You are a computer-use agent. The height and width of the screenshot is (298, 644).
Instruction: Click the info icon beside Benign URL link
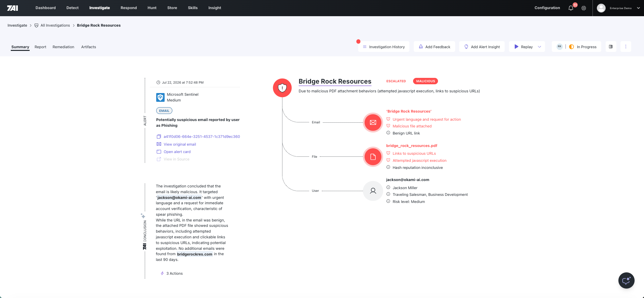point(388,133)
